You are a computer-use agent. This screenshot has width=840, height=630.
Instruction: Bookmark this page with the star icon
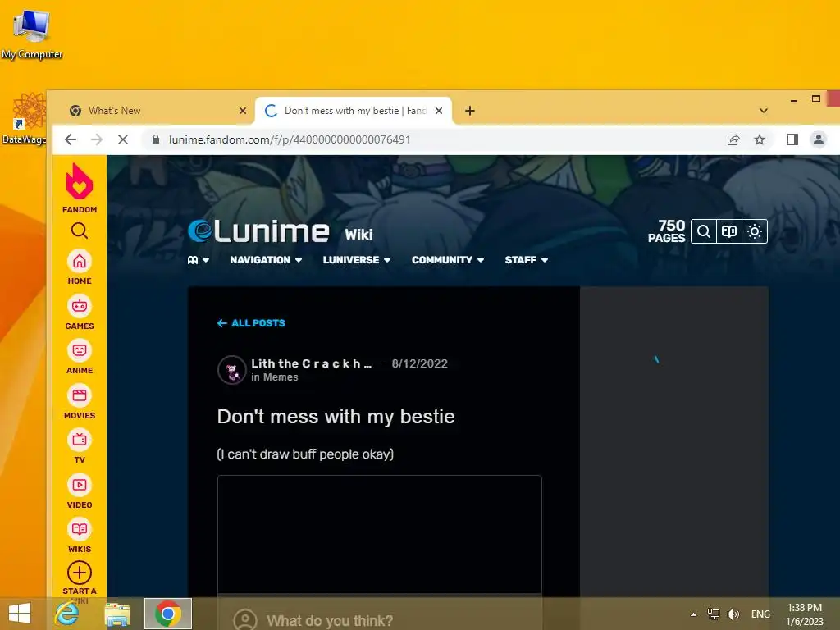[760, 139]
